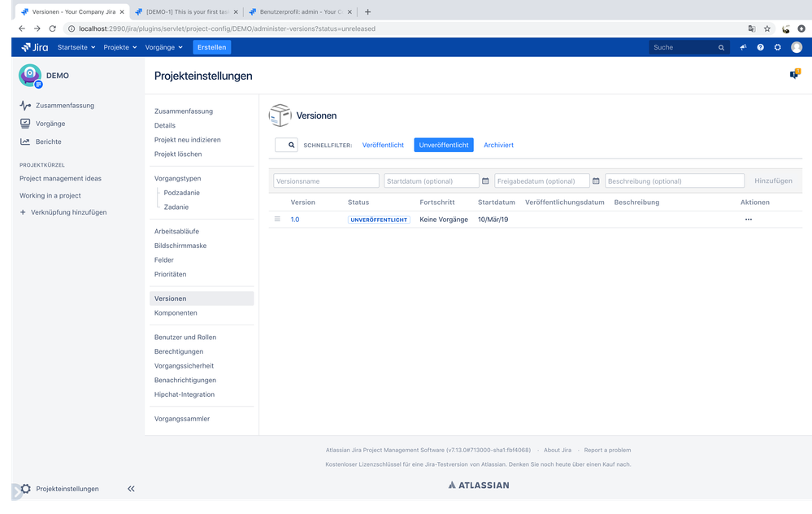Select Details in settings menu
812x514 pixels.
pyautogui.click(x=165, y=125)
